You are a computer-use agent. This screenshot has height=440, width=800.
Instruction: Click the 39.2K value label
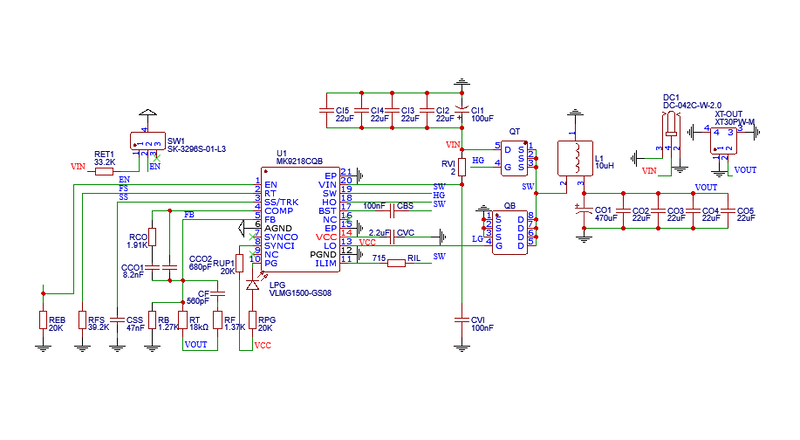[x=98, y=328]
